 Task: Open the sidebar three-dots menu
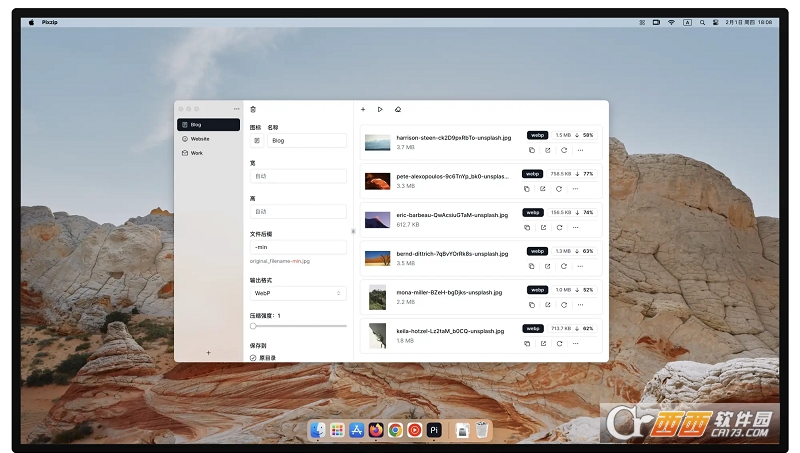click(236, 109)
